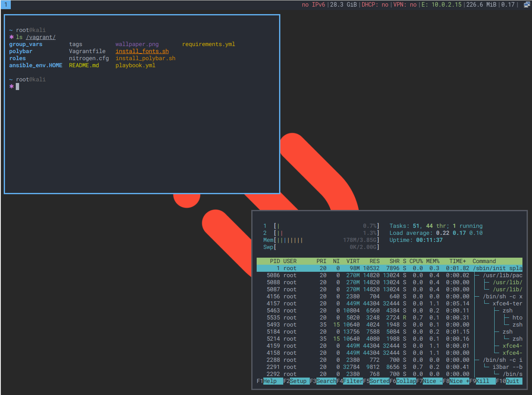Screen dimensions: 532x395
Task: Select htop process row with PID 4156
Action: (x=390, y=296)
